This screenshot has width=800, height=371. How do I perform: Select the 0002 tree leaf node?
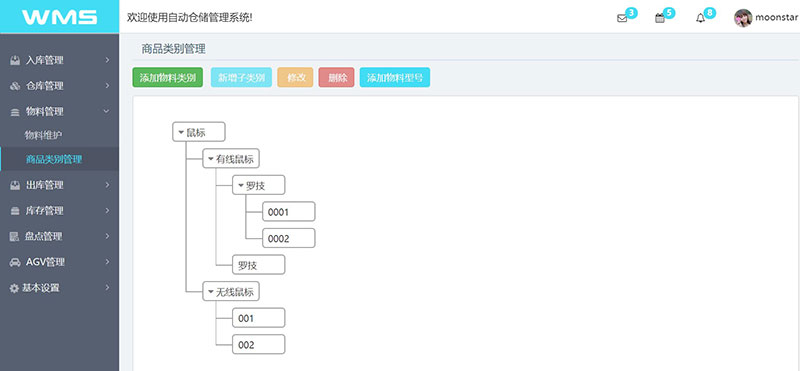click(289, 238)
